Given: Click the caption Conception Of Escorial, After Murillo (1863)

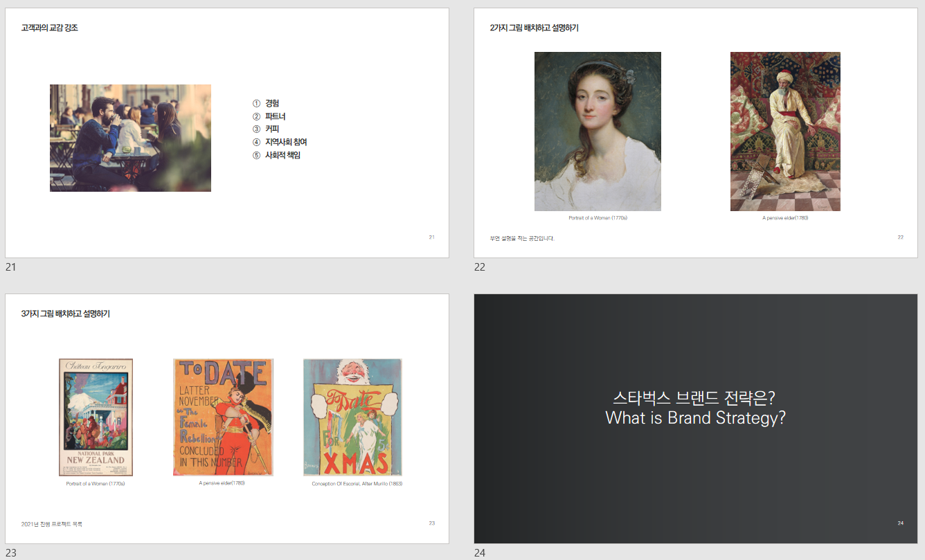Looking at the screenshot, I should pos(357,484).
